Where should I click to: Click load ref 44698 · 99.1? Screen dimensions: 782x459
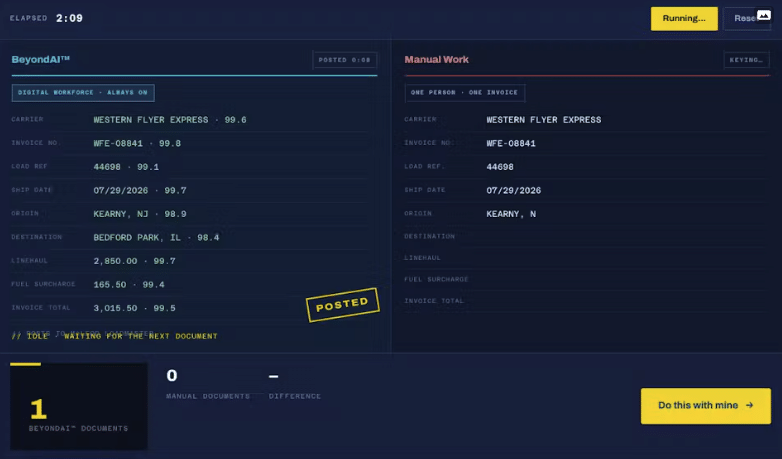[126, 167]
